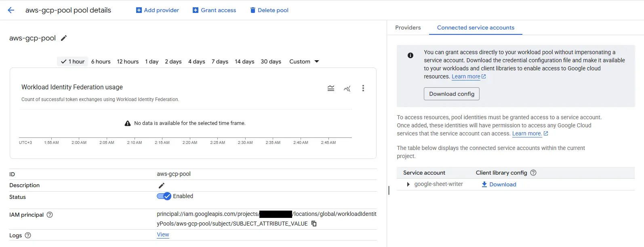Viewport: 644px width, 247px height.
Task: Select 2 days time range
Action: pos(173,61)
